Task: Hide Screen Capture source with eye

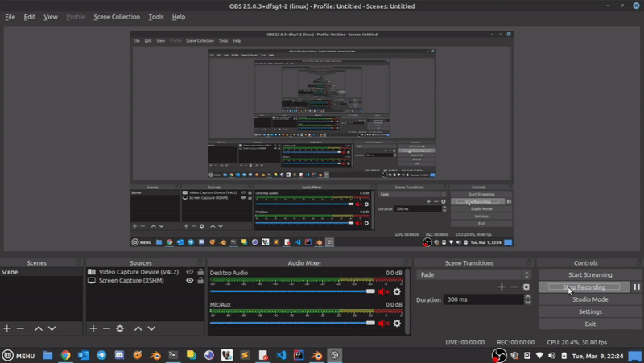Action: [x=189, y=280]
